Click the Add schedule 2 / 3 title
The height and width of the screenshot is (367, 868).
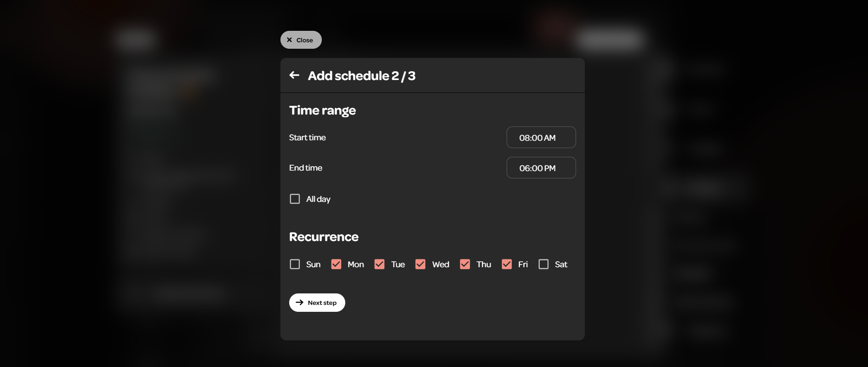tap(361, 75)
